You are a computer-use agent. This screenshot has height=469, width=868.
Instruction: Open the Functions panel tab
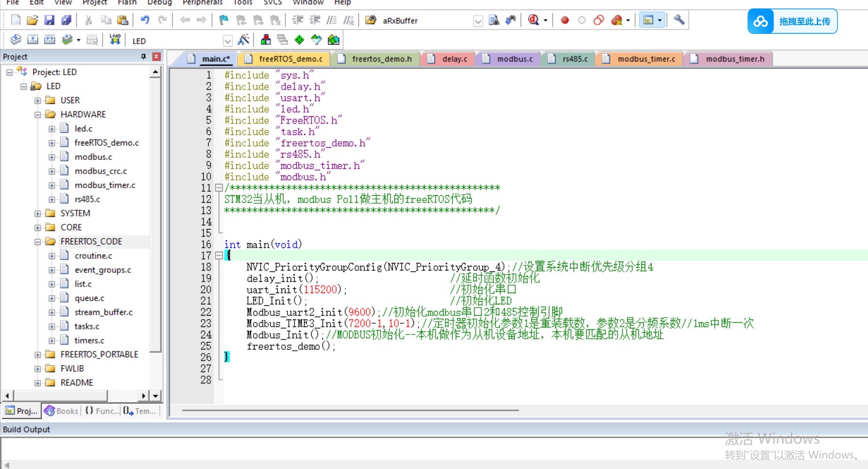(x=102, y=411)
